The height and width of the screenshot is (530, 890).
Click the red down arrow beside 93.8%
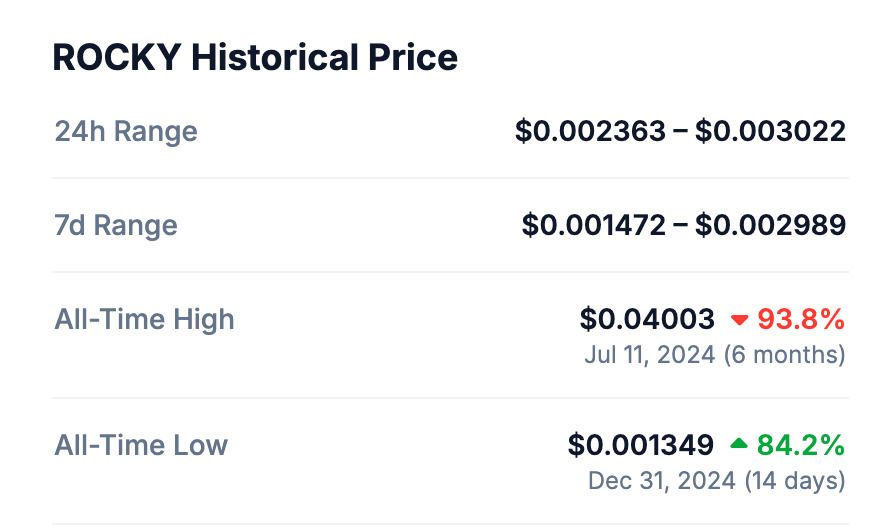740,320
